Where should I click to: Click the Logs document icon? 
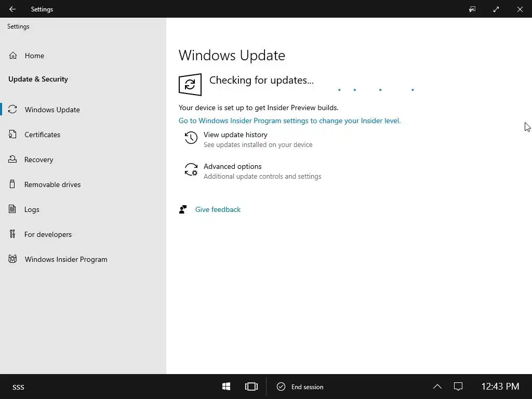[x=12, y=209]
